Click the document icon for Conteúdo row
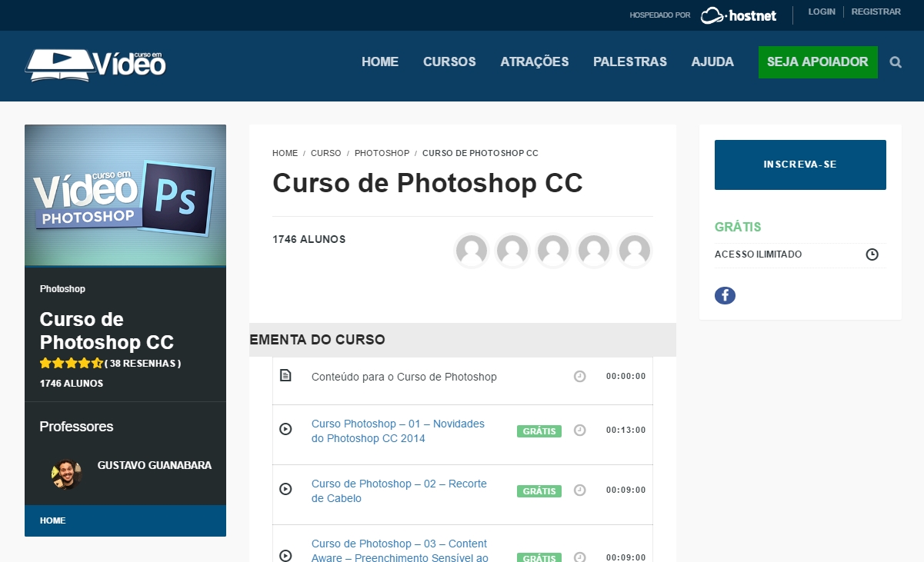The width and height of the screenshot is (924, 562). click(285, 375)
